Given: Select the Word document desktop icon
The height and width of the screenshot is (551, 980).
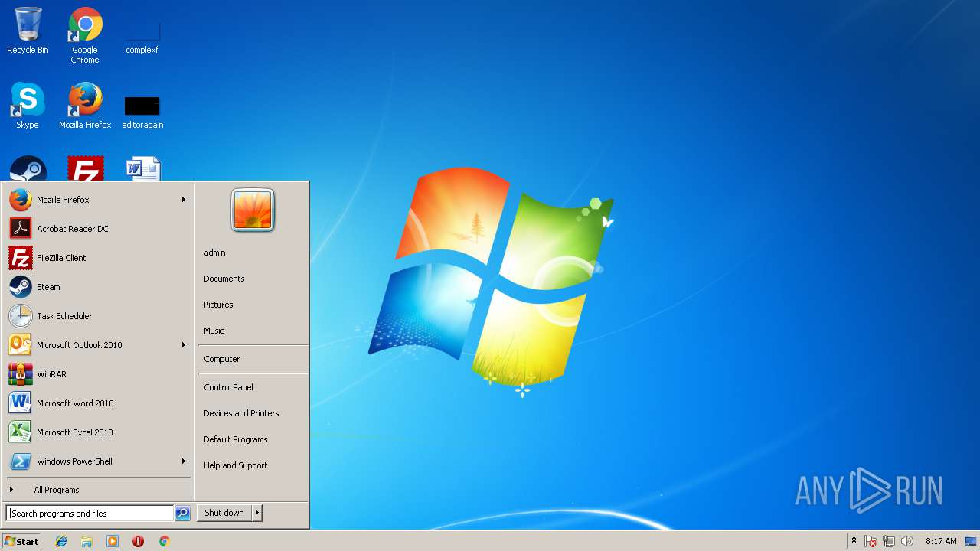Looking at the screenshot, I should click(x=142, y=168).
